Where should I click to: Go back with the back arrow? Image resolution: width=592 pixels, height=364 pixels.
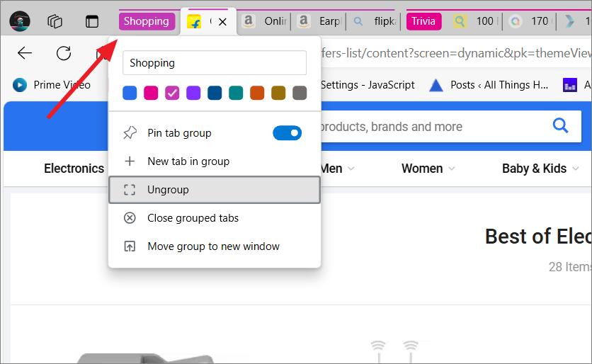[25, 53]
